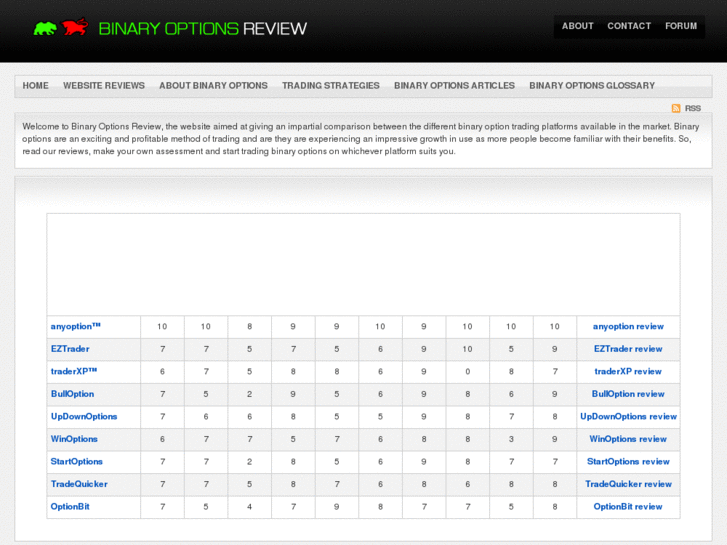Open Website Reviews menu
This screenshot has height=545, width=727.
(104, 86)
